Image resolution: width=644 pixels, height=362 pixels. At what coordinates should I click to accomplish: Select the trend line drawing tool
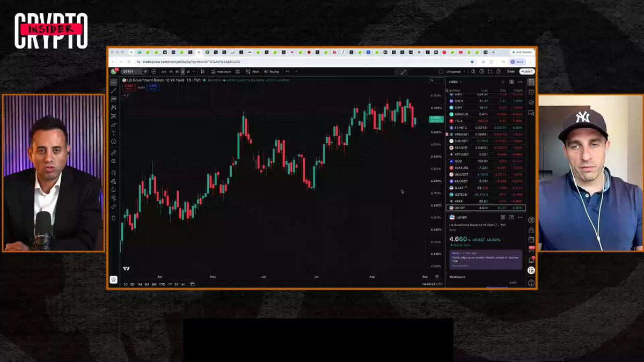click(114, 91)
